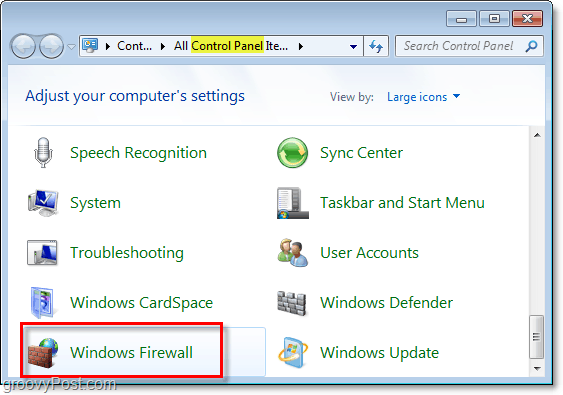The width and height of the screenshot is (563, 395).
Task: Expand the View by Large icons dropdown
Action: pos(423,97)
